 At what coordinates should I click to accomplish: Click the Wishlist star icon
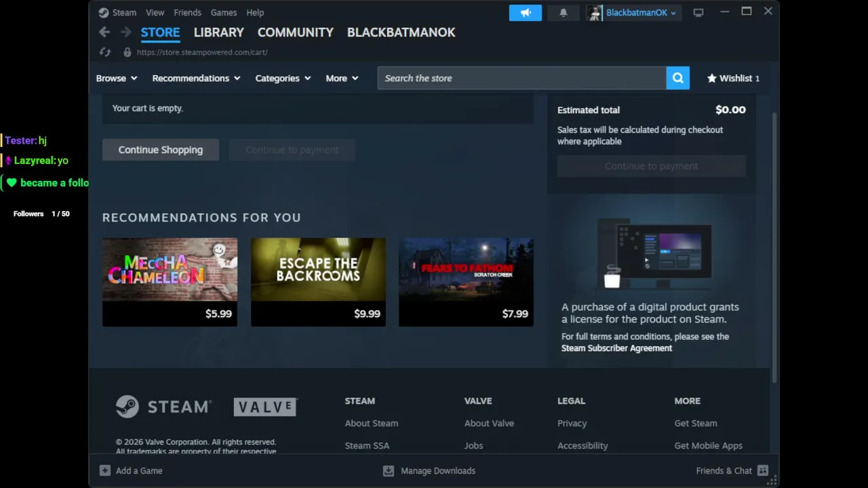pyautogui.click(x=712, y=78)
